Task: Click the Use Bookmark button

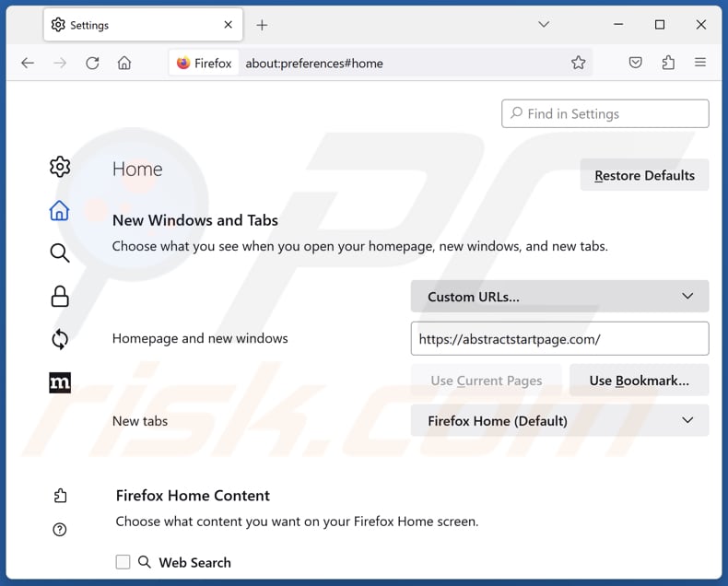Action: click(639, 381)
